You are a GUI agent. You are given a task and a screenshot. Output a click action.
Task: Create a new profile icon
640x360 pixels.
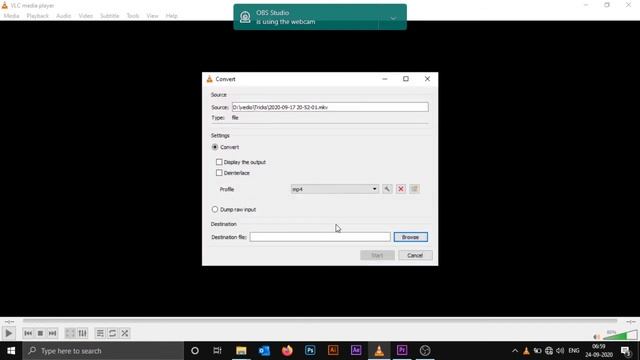[x=414, y=189]
